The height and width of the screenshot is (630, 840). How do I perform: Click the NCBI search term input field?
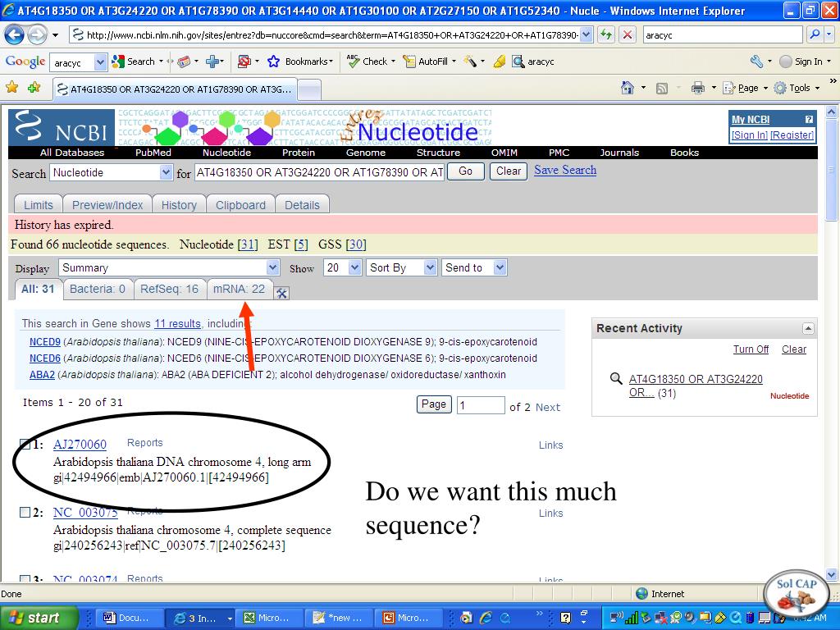coord(319,172)
